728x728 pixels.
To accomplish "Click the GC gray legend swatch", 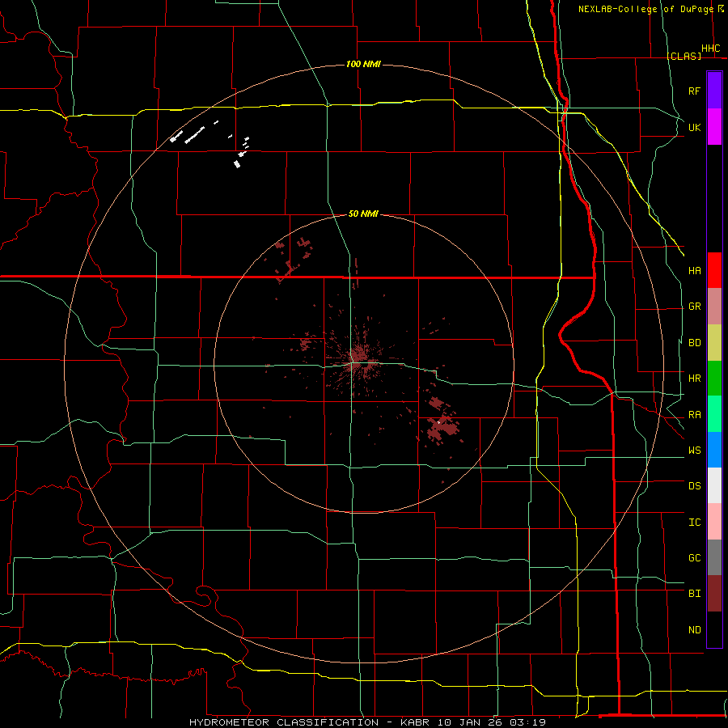I will point(714,557).
